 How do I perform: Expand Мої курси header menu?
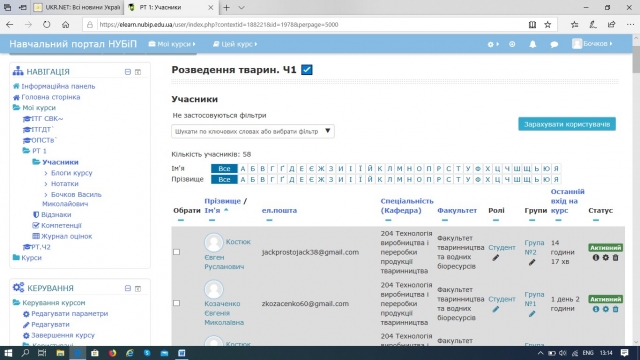172,44
